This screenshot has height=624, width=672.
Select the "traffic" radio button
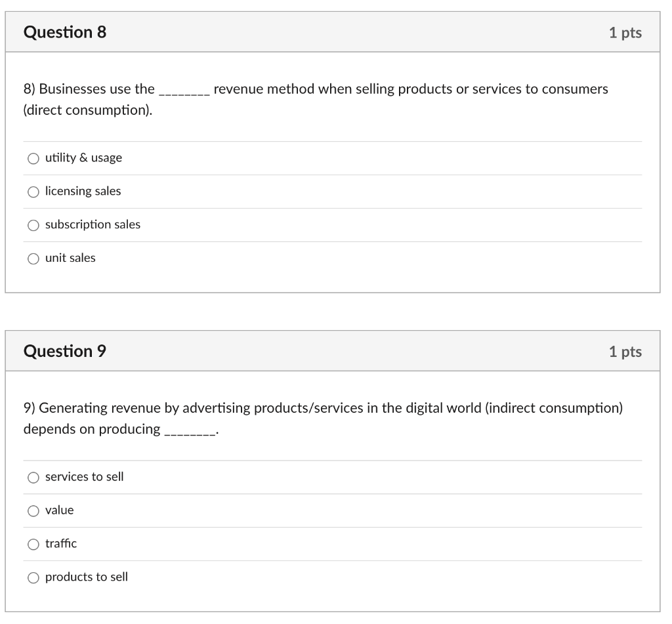click(x=33, y=543)
